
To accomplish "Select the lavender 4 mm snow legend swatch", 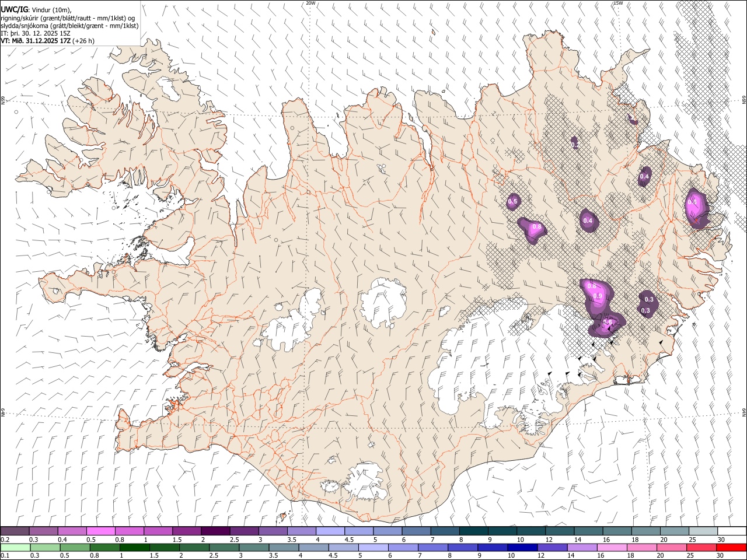I will [x=330, y=531].
